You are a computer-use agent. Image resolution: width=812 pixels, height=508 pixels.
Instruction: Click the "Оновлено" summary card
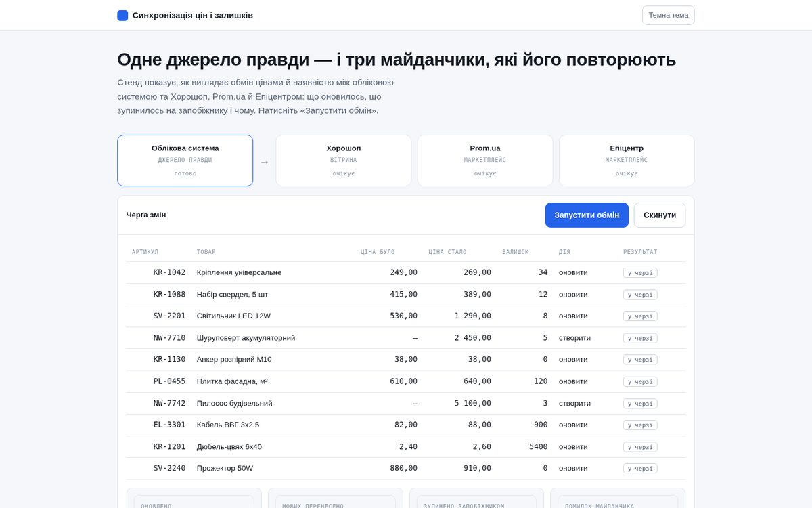pyautogui.click(x=194, y=499)
